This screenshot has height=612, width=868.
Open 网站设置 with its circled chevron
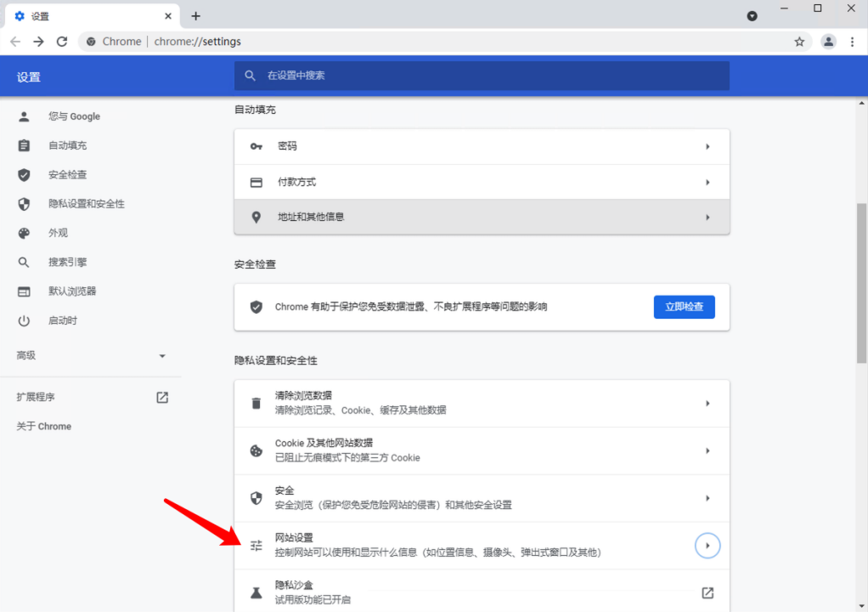707,546
